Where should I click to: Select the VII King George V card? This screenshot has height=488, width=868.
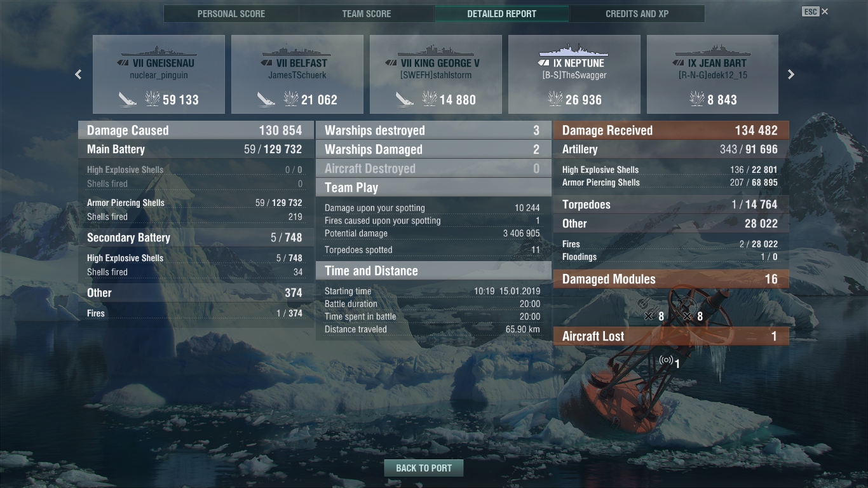click(436, 74)
